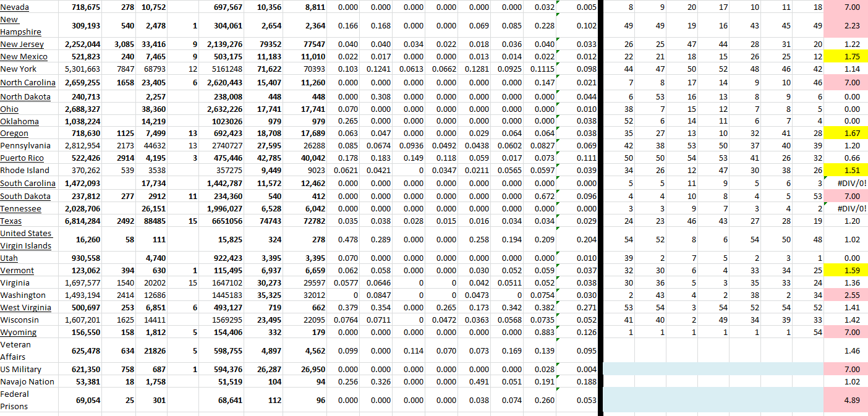This screenshot has height=416, width=868.
Task: Click the New Hampshire hyperlink
Action: tap(20, 26)
